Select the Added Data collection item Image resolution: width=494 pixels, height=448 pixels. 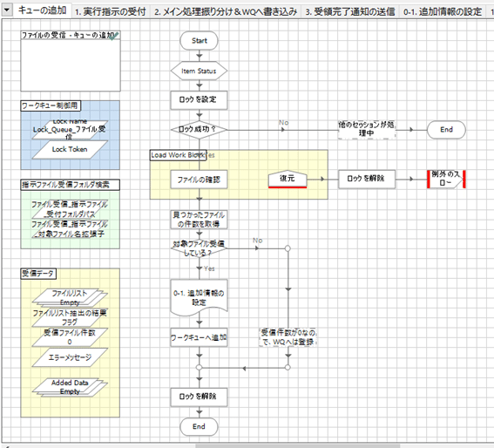(70, 387)
